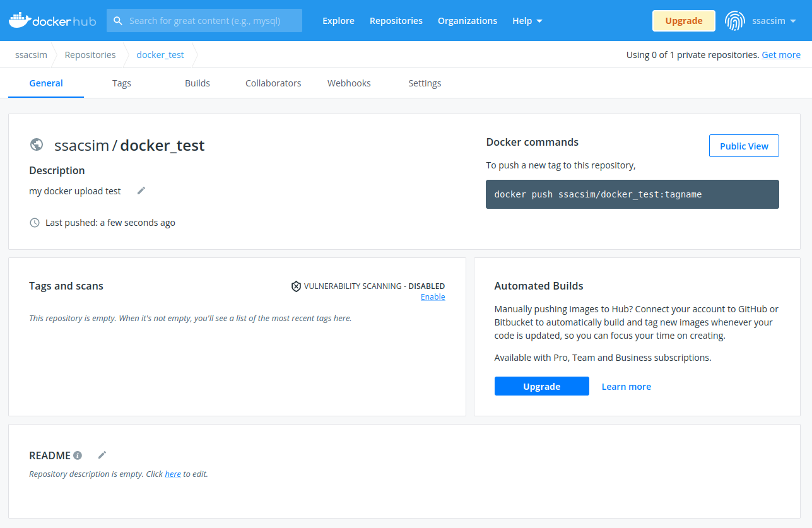Open the Explore page
This screenshot has width=812, height=528.
[338, 21]
